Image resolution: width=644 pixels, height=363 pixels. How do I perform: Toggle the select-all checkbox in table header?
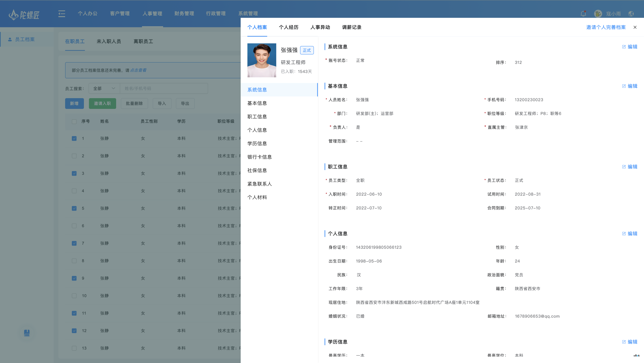(74, 121)
